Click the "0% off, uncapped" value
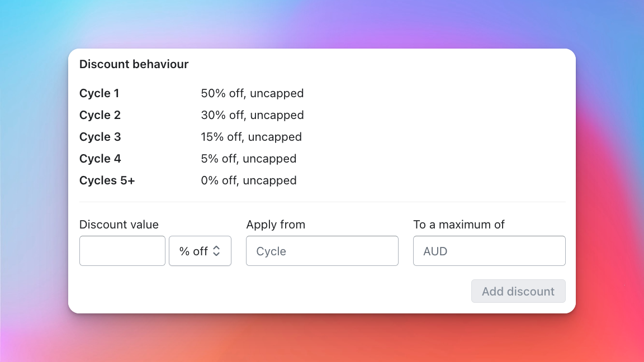 coord(249,180)
